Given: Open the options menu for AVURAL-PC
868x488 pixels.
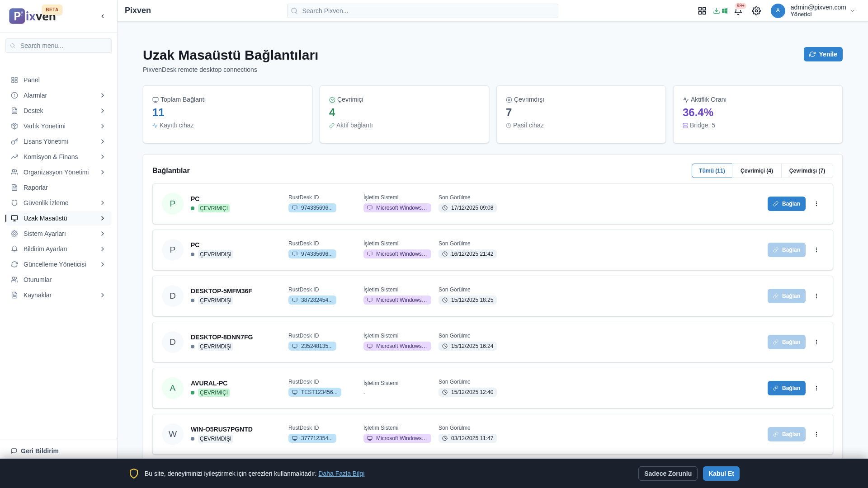Looking at the screenshot, I should tap(817, 388).
